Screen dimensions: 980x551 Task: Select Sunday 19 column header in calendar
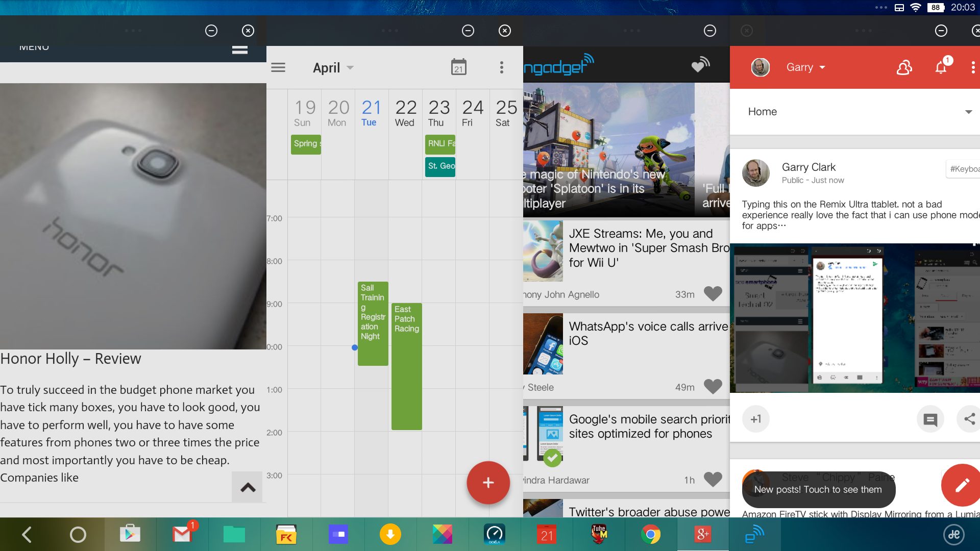coord(304,113)
